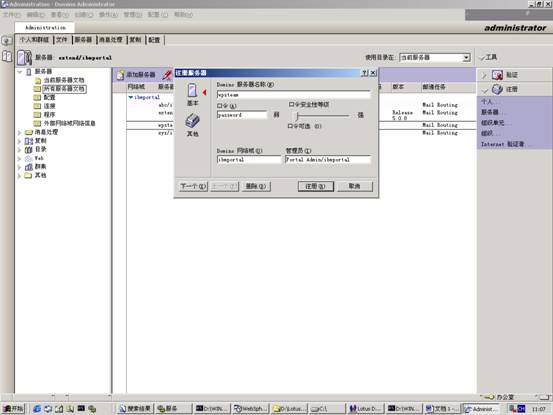Switch to the 复制 tab
Viewport: 553px width, 415px height.
135,40
